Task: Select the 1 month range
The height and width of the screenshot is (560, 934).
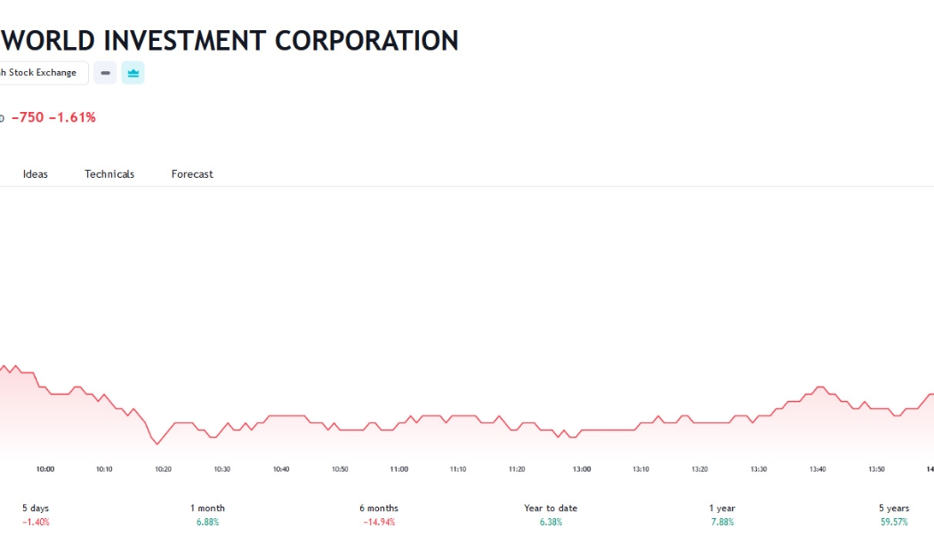Action: [208, 515]
